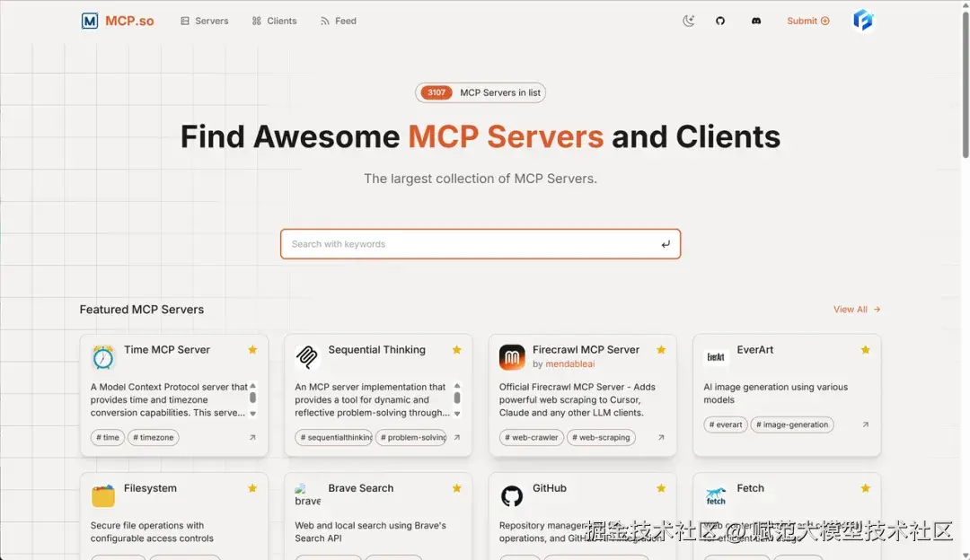Open the user avatar in header

[x=863, y=21]
